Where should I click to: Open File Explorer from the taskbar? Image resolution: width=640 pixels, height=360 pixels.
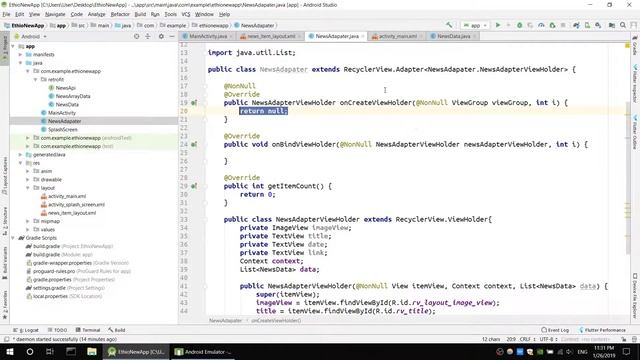92,351
